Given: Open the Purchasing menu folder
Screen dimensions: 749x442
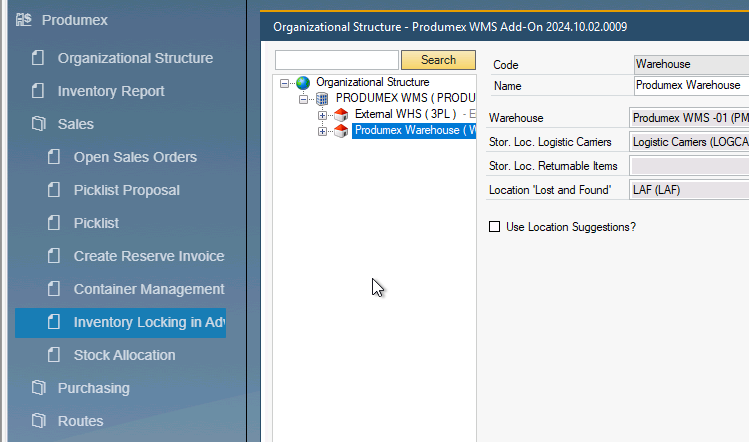Looking at the screenshot, I should [94, 388].
